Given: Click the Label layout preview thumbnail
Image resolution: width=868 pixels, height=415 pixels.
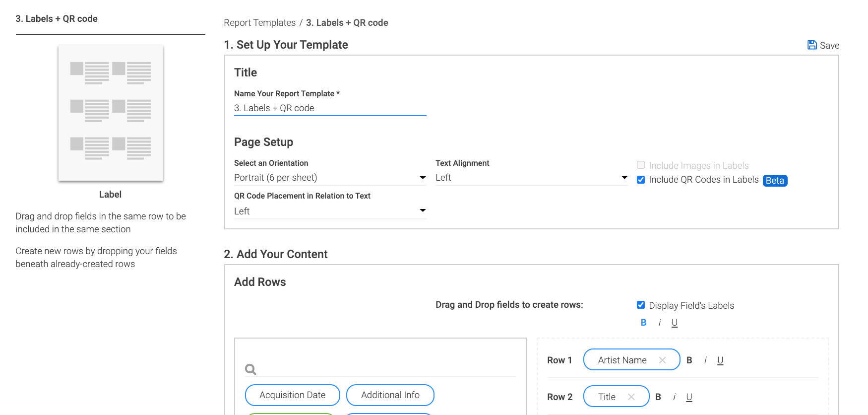Looking at the screenshot, I should coord(111,113).
